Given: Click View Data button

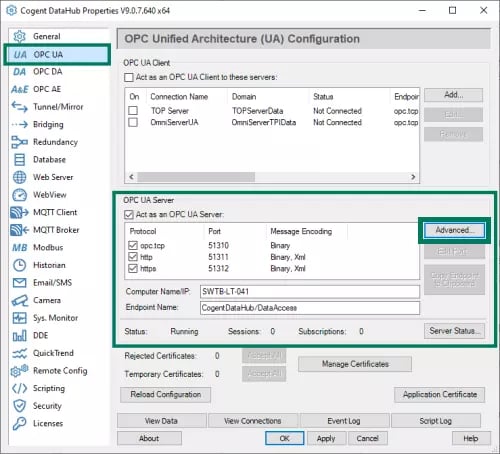Looking at the screenshot, I should [161, 421].
